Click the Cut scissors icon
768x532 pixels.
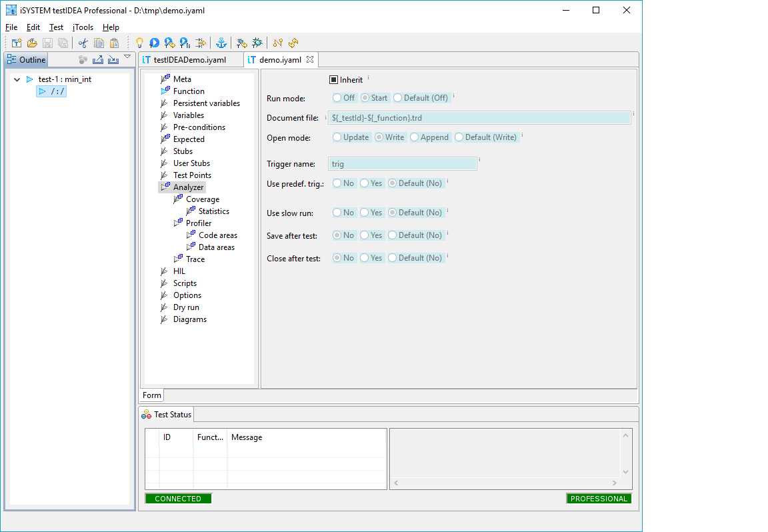pos(83,43)
